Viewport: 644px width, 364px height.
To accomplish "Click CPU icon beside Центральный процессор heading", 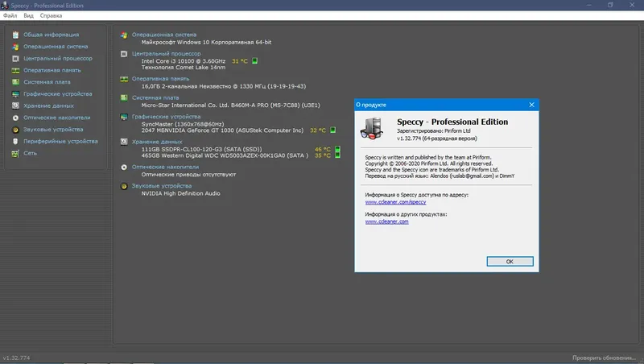I will tap(124, 54).
